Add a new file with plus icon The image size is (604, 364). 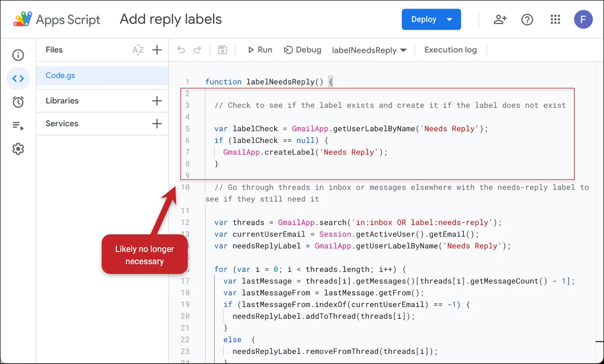coord(157,50)
